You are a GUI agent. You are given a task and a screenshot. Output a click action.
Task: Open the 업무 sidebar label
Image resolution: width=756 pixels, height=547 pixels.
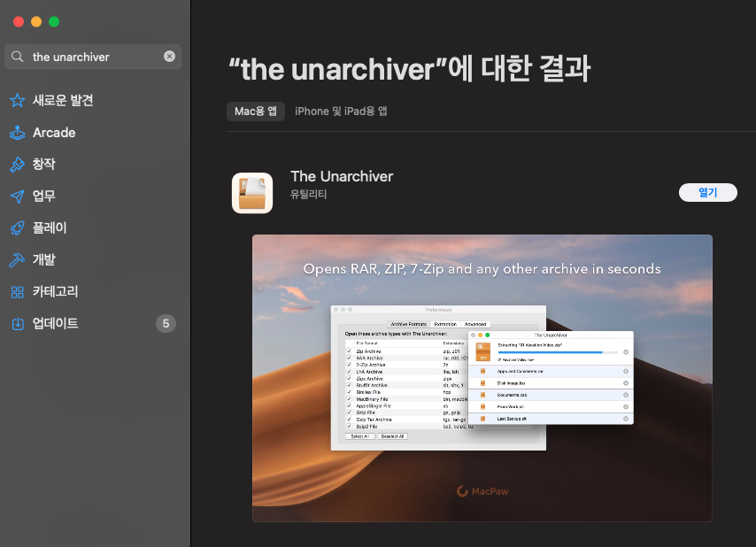pos(44,196)
